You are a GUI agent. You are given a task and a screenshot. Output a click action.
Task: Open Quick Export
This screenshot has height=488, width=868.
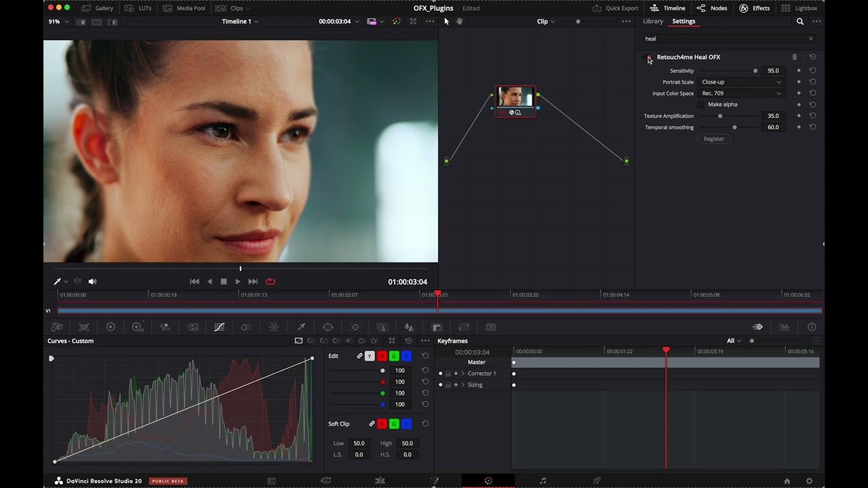coord(616,8)
